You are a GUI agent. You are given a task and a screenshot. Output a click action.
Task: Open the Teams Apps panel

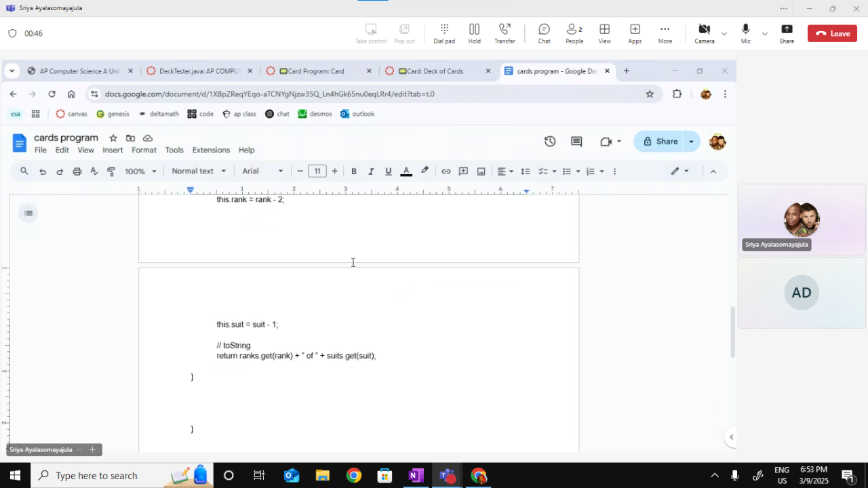635,33
